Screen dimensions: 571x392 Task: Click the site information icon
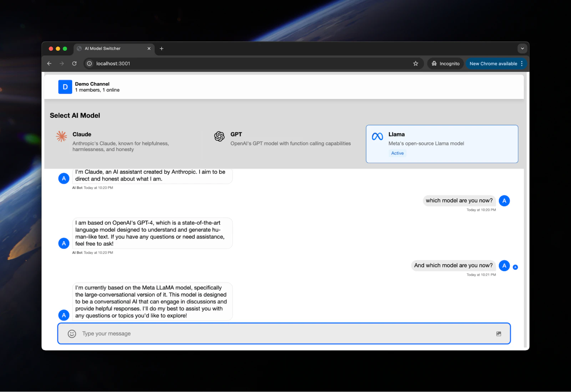point(89,63)
